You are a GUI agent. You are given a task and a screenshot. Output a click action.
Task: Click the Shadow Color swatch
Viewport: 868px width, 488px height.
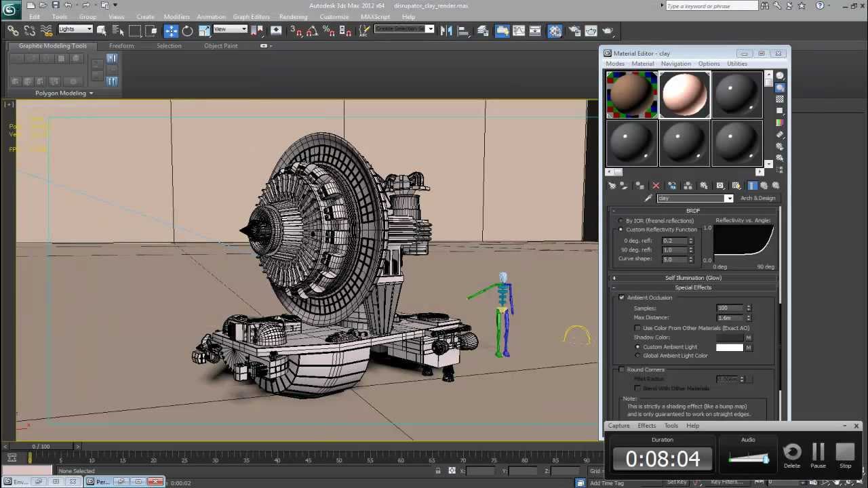[730, 338]
